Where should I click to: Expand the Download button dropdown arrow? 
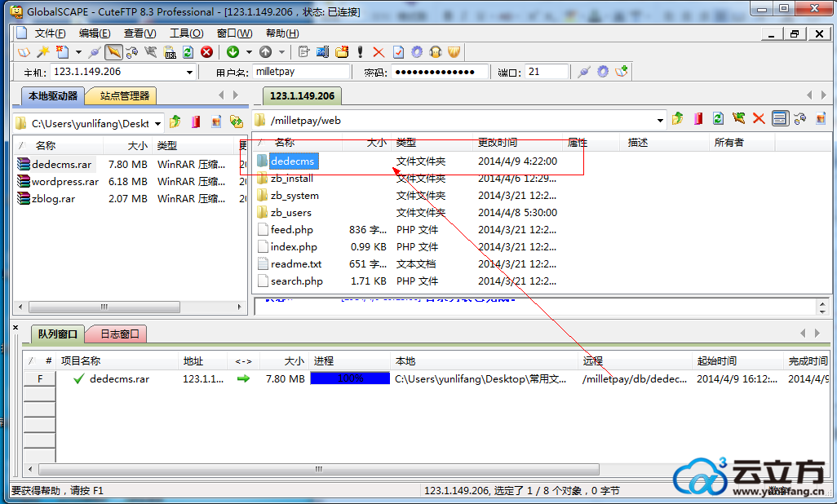249,52
